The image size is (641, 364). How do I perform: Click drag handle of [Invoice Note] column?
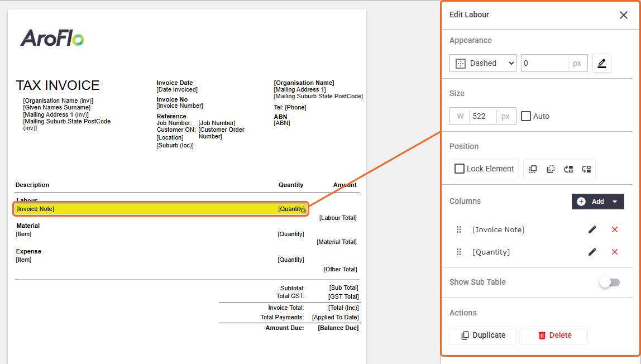click(458, 229)
